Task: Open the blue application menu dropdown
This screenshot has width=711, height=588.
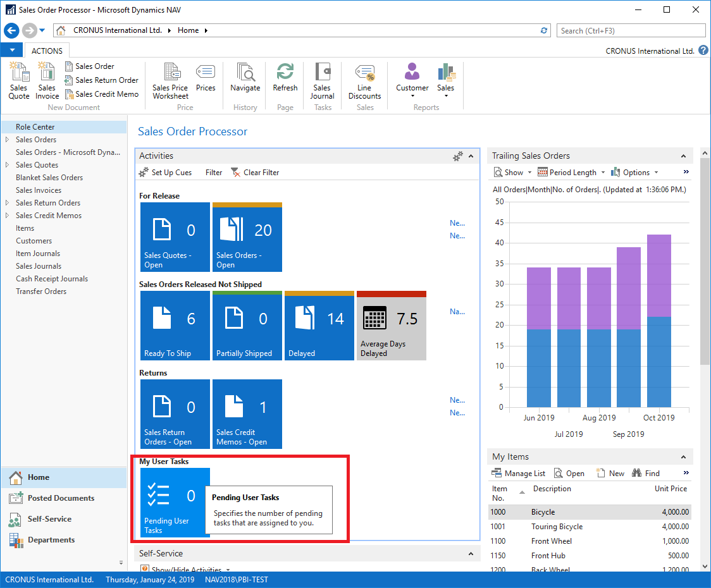Action: coord(12,50)
